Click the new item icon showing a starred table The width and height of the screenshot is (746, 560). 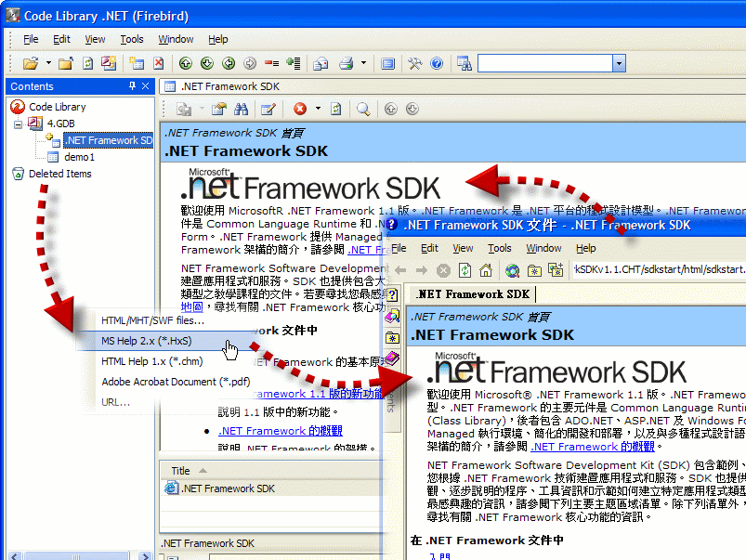point(137,63)
